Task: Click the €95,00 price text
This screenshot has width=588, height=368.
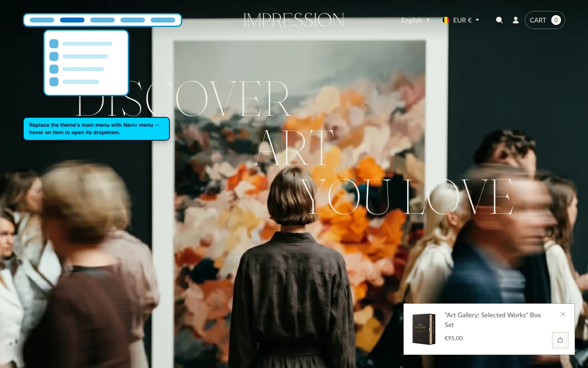Action: click(x=454, y=338)
